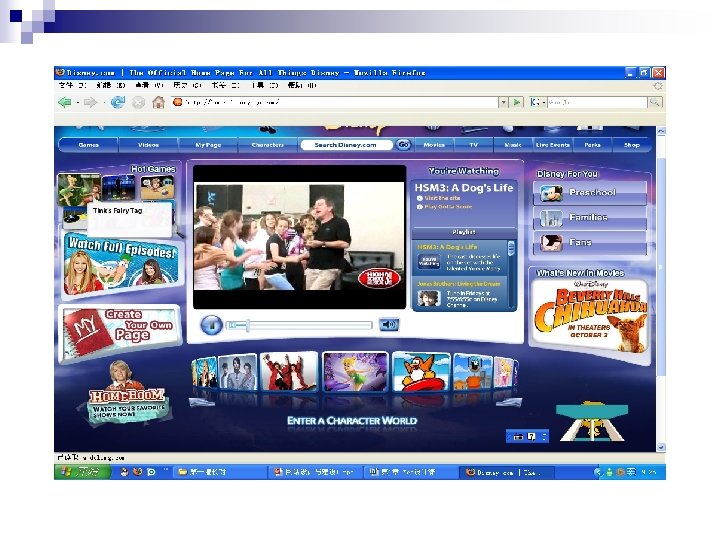The height and width of the screenshot is (540, 720).
Task: Open the Fans section button
Action: pyautogui.click(x=590, y=242)
